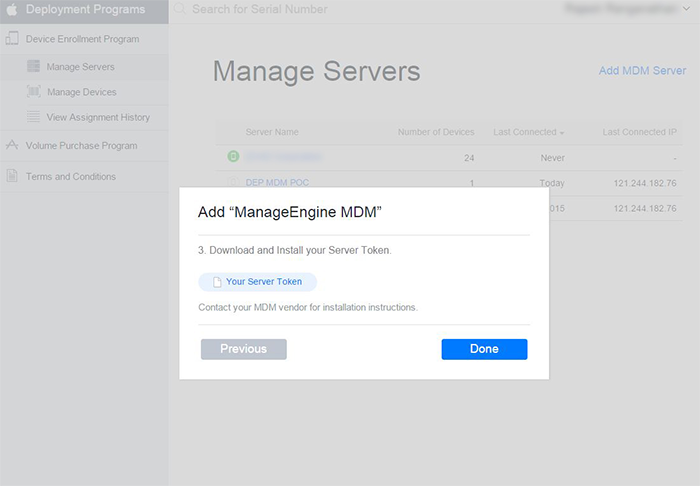Click the Previous button
700x486 pixels.
tap(244, 349)
